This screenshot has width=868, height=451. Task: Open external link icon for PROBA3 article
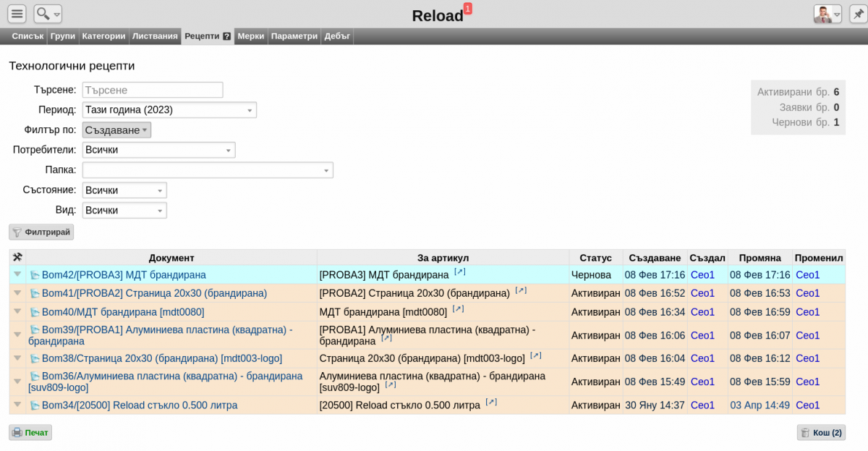point(459,272)
